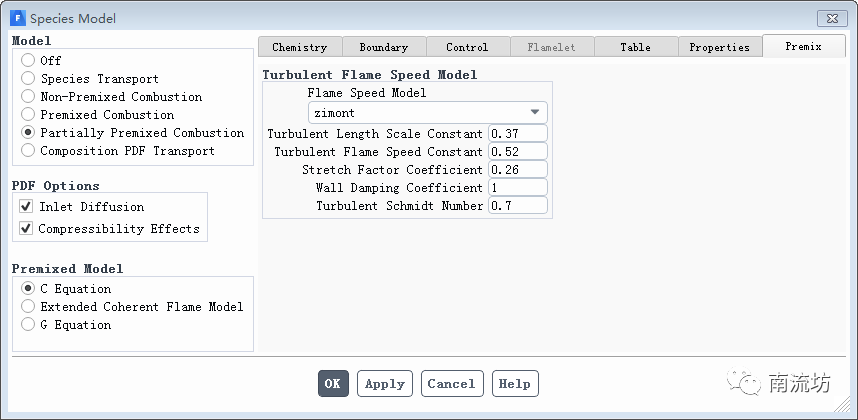858x420 pixels.
Task: Click the Turbulent Length Scale Constant field
Action: point(517,134)
